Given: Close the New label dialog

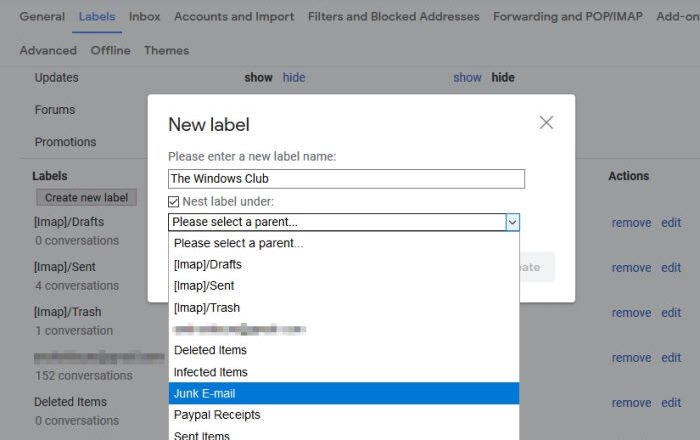Looking at the screenshot, I should 546,123.
